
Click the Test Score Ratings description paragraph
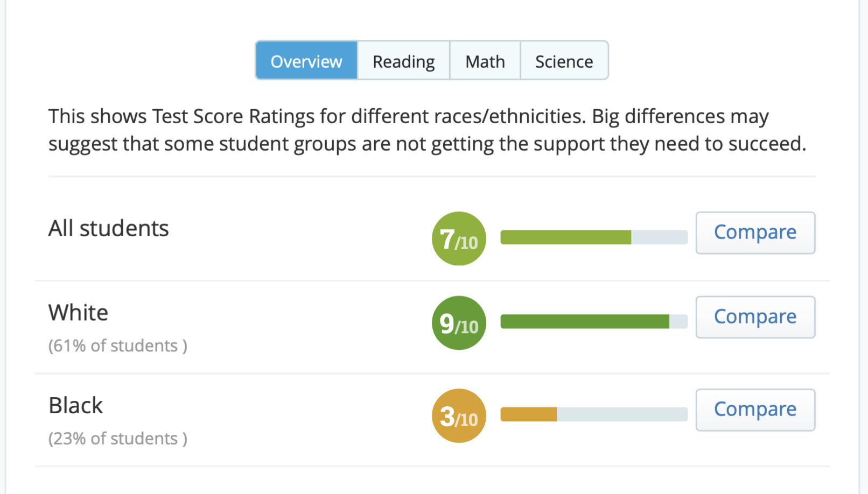coord(428,130)
